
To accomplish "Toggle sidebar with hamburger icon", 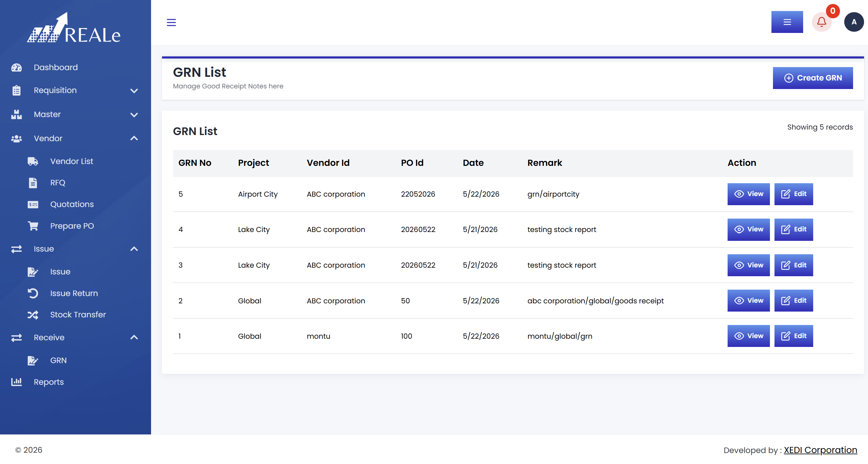I will coord(171,23).
